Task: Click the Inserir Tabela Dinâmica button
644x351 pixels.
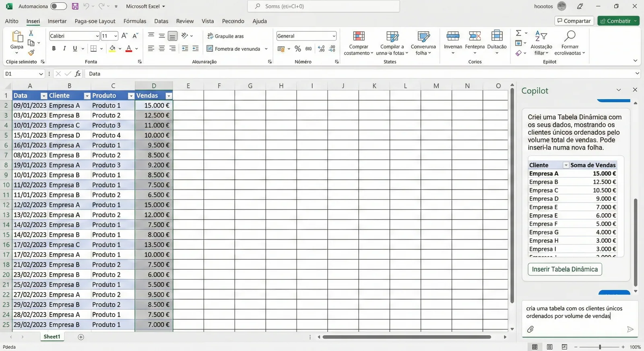Action: tap(565, 269)
